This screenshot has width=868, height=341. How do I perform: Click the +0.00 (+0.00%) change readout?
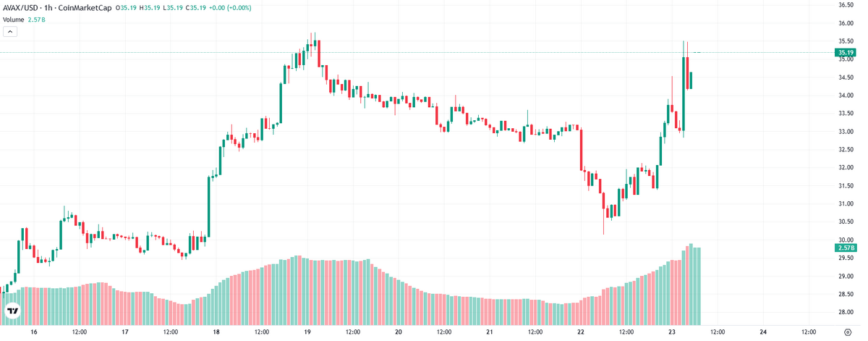click(x=231, y=9)
